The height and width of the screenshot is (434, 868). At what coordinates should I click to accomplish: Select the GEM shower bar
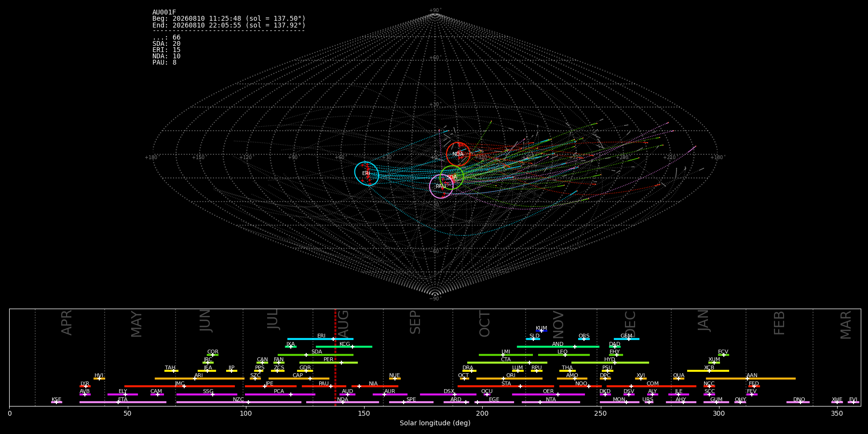(626, 339)
